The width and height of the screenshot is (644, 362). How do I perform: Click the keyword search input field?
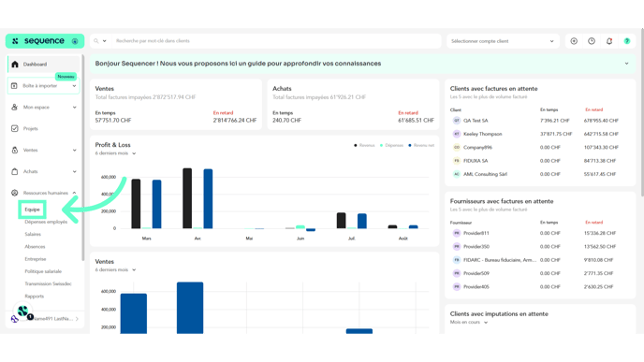tap(276, 41)
